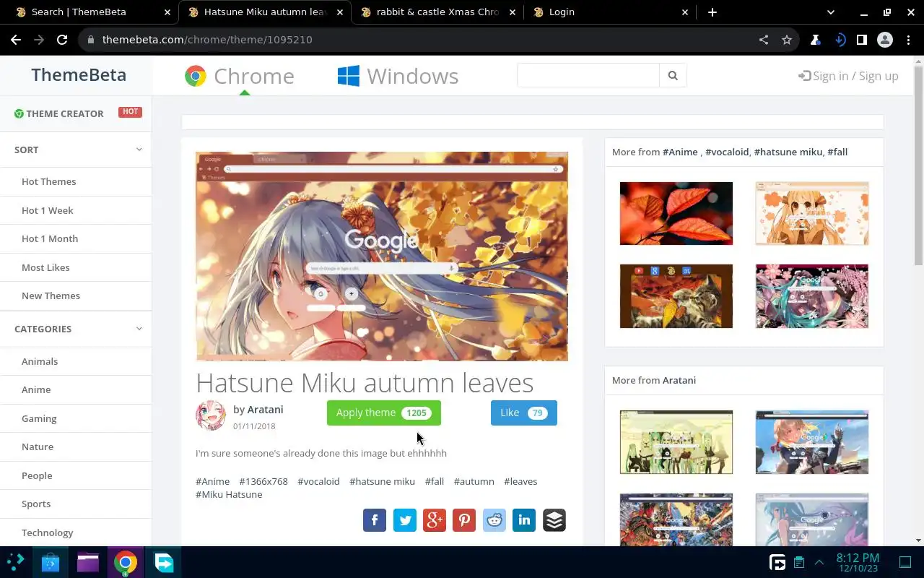This screenshot has height=578, width=924.
Task: Click the search magnifier button
Action: coord(673,75)
